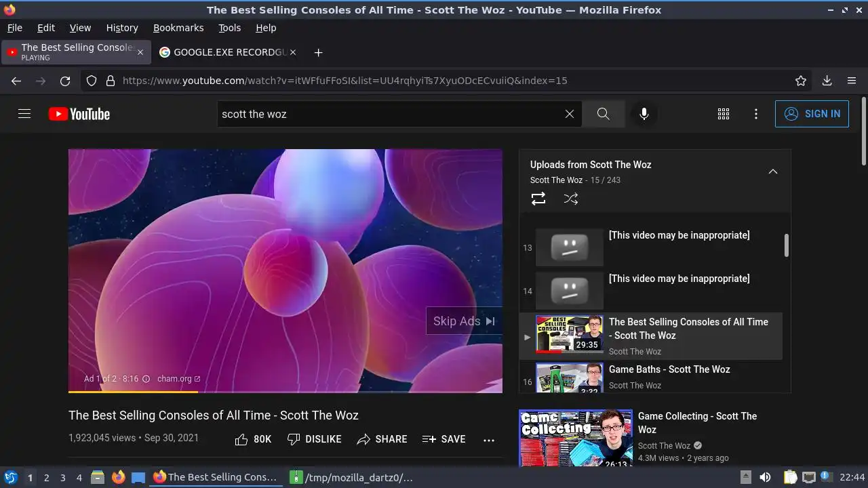Screen dimensions: 868x488
Task: Close the Best Selling Consoles tab
Action: coord(140,52)
